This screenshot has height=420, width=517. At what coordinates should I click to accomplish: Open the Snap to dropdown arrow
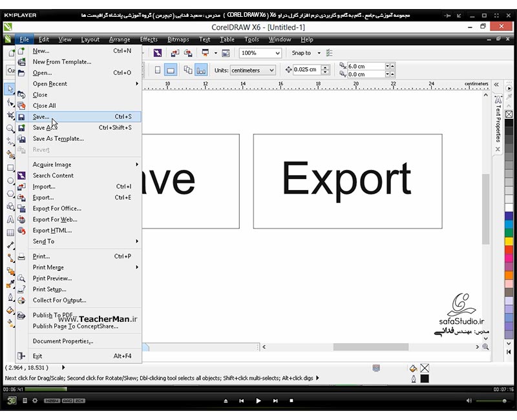coord(319,53)
